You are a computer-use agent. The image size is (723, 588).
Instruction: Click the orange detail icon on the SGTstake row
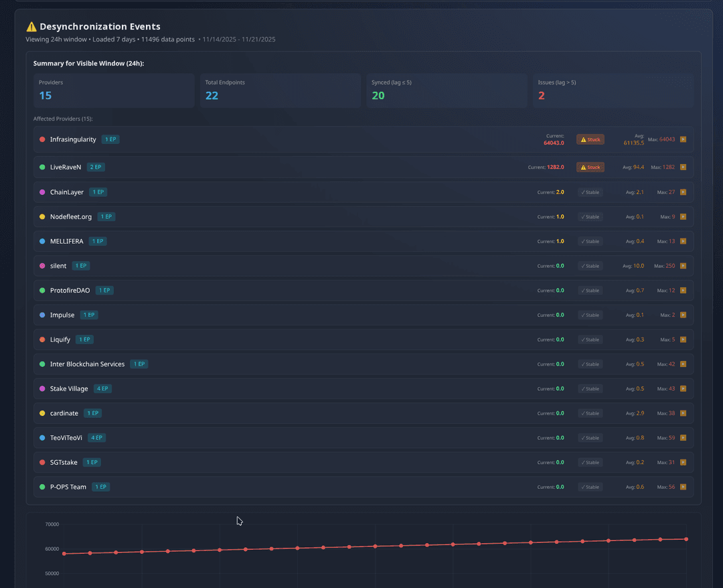click(683, 462)
